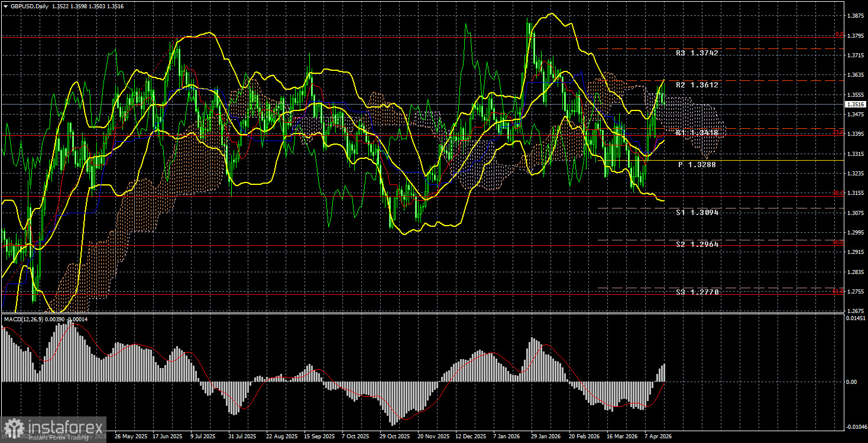Click the 0.0 Fibonacci level label
The image size is (868, 443).
click(x=838, y=34)
